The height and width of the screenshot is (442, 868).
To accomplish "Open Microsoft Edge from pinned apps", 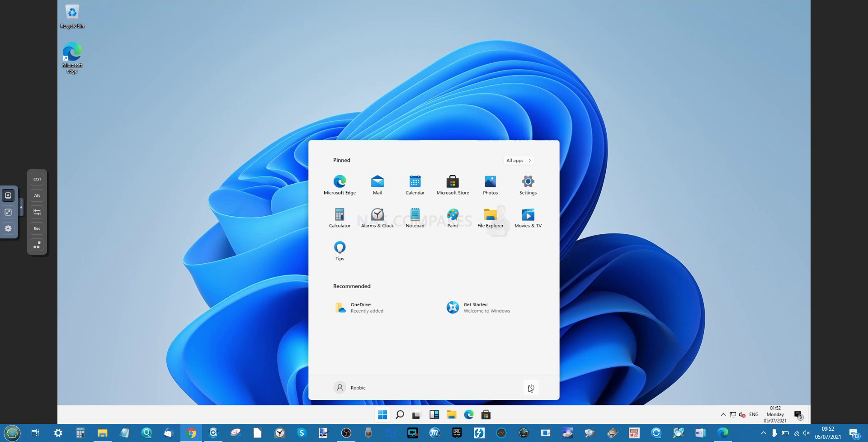I will pos(340,185).
